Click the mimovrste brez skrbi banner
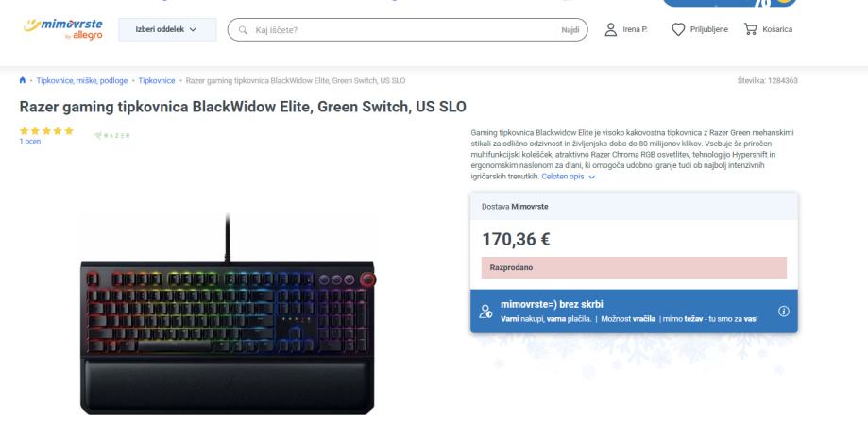Viewport: 868px width, 440px height. [634, 311]
